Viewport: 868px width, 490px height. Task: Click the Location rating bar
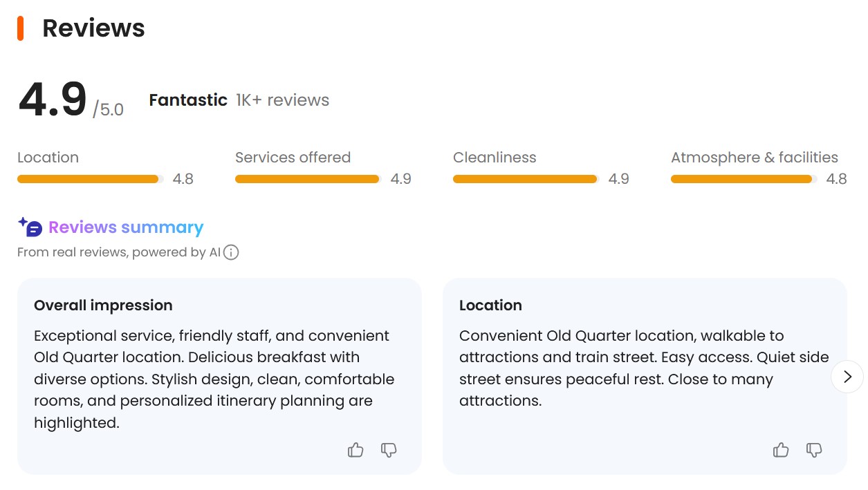click(90, 179)
